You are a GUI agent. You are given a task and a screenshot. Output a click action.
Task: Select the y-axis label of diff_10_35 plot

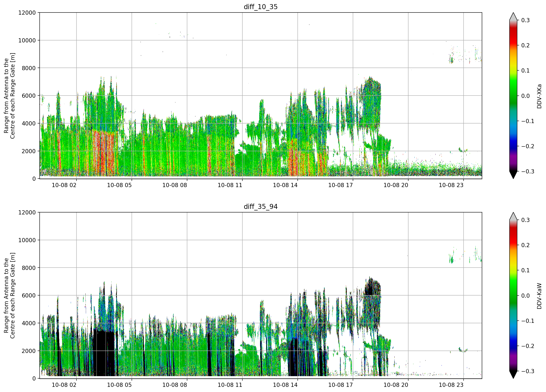coord(9,96)
